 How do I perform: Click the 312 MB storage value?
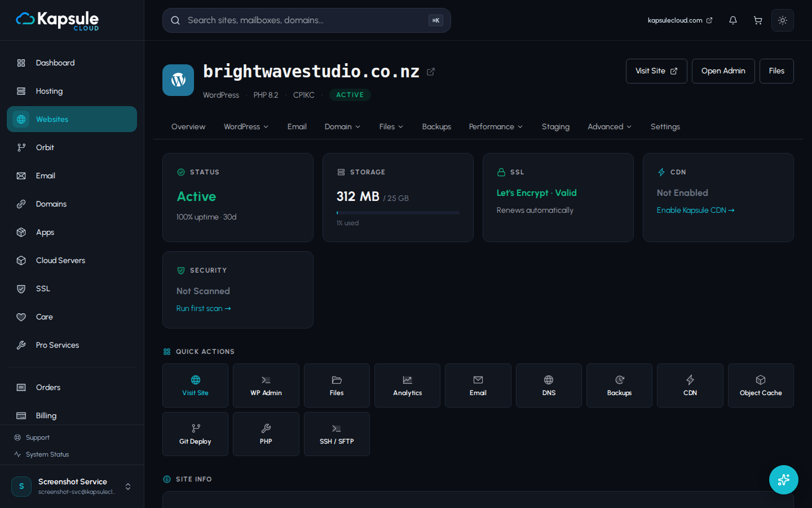[358, 196]
